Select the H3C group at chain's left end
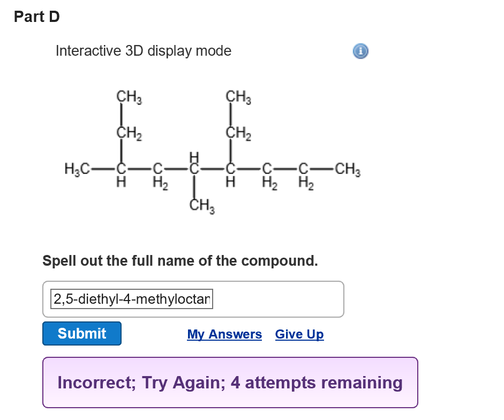The width and height of the screenshot is (504, 420). tap(77, 169)
